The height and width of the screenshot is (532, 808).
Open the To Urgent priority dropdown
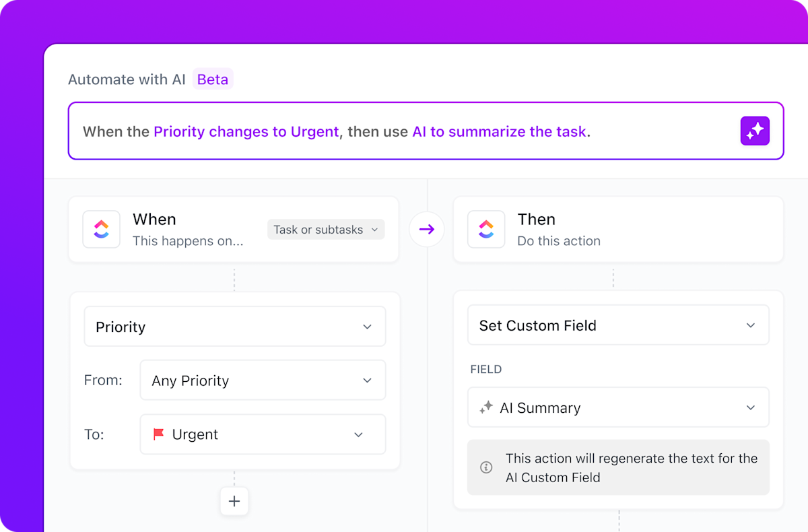[x=262, y=434]
